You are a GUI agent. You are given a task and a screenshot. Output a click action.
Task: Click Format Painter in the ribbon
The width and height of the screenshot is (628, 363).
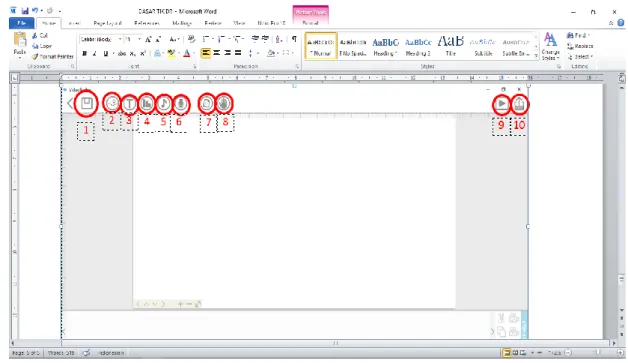(x=53, y=56)
